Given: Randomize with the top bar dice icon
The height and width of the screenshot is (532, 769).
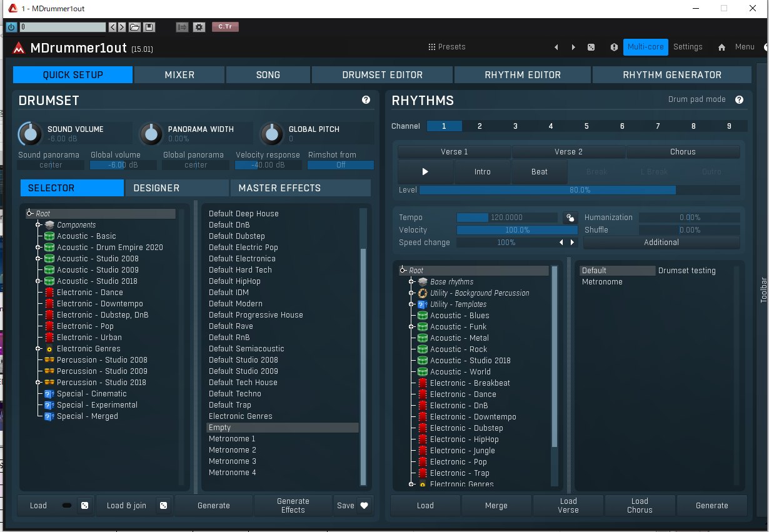Looking at the screenshot, I should [591, 47].
